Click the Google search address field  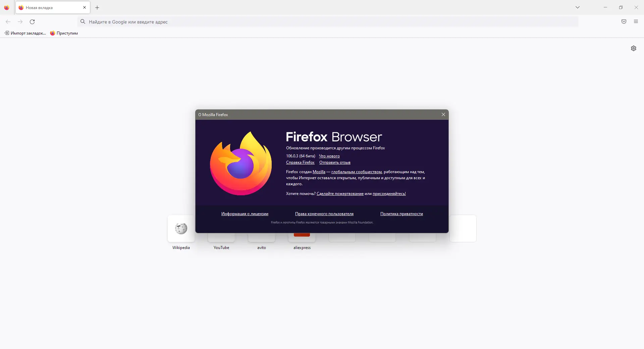(328, 22)
